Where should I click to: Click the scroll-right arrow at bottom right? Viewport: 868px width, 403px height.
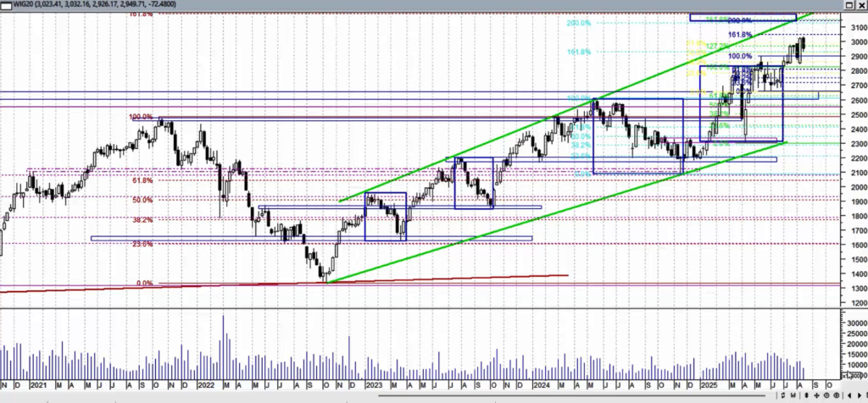[x=861, y=396]
